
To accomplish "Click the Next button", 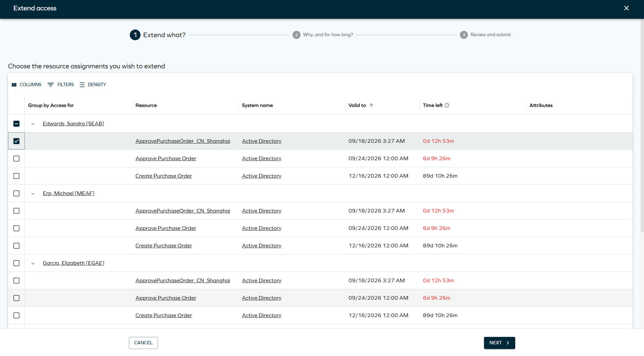I will (499, 343).
